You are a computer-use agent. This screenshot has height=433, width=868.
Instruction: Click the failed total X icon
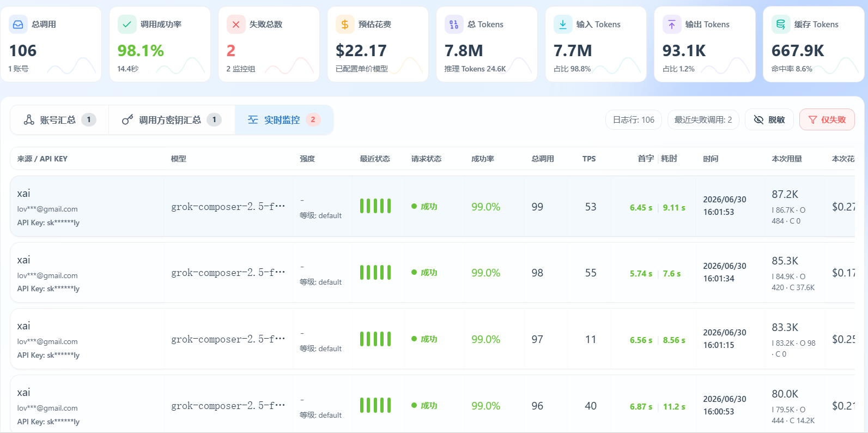pos(236,25)
